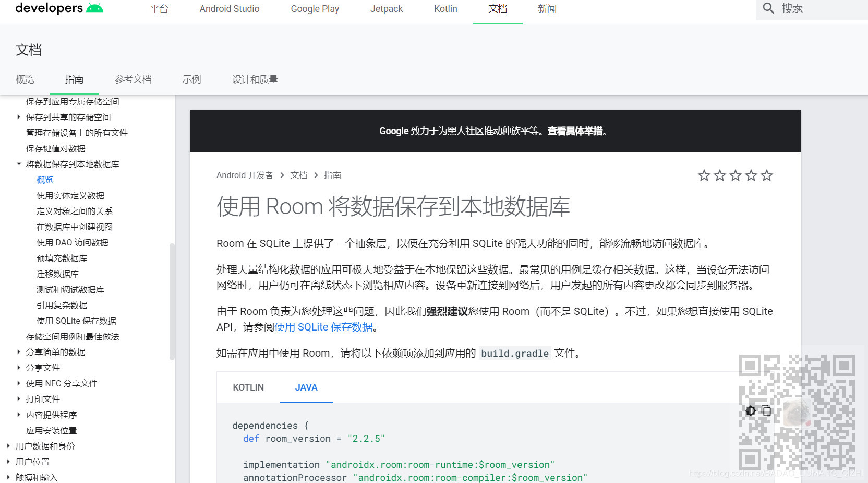Select 使用 DAO 访问数据 in the sidebar

pyautogui.click(x=72, y=242)
